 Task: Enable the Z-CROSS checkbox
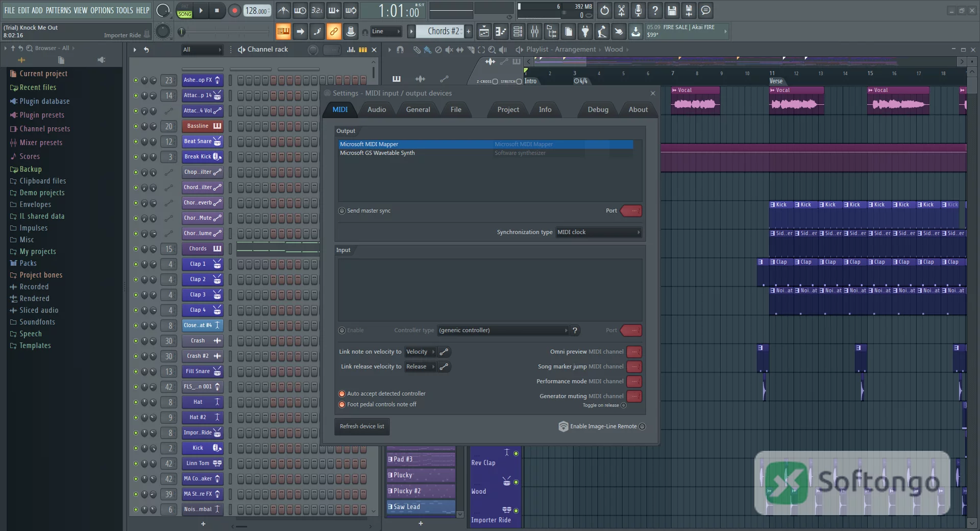[x=495, y=81]
